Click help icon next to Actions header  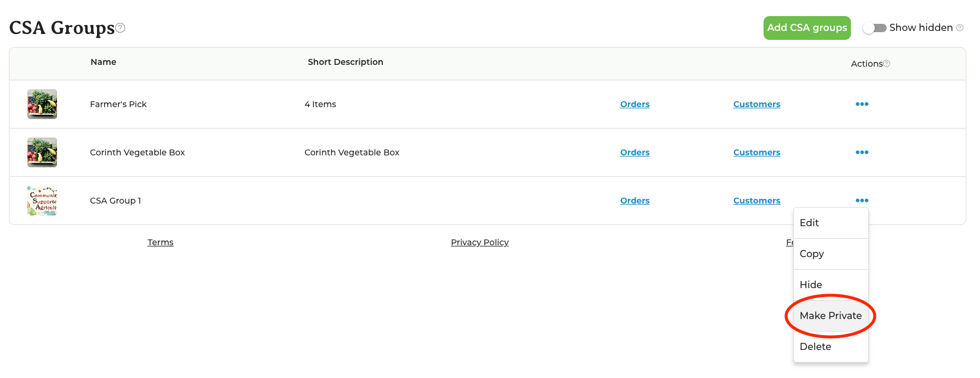(x=887, y=63)
